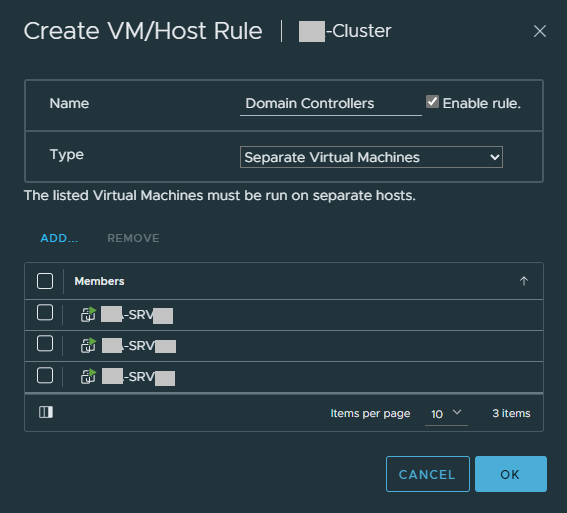Click ADD... to add members
Viewport: 567px width, 513px height.
59,238
